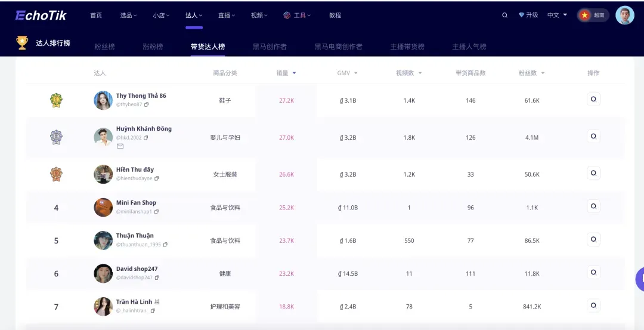Viewport: 644px width, 330px height.
Task: Click the search magnifier in top navigation
Action: 505,16
